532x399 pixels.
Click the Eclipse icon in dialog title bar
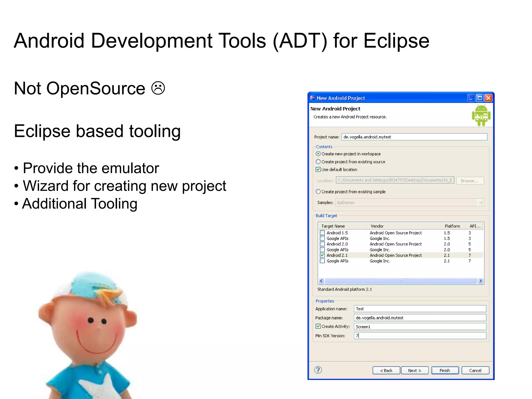(313, 98)
